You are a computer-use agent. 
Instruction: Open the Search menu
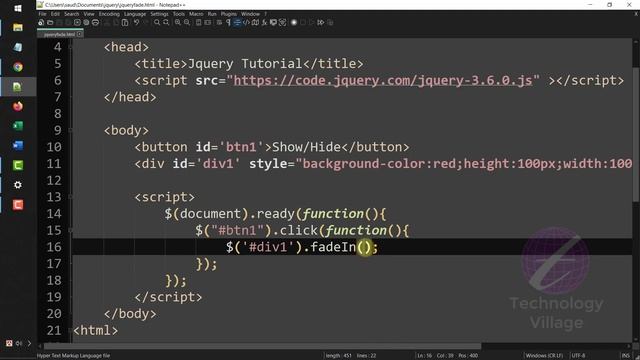[x=71, y=14]
